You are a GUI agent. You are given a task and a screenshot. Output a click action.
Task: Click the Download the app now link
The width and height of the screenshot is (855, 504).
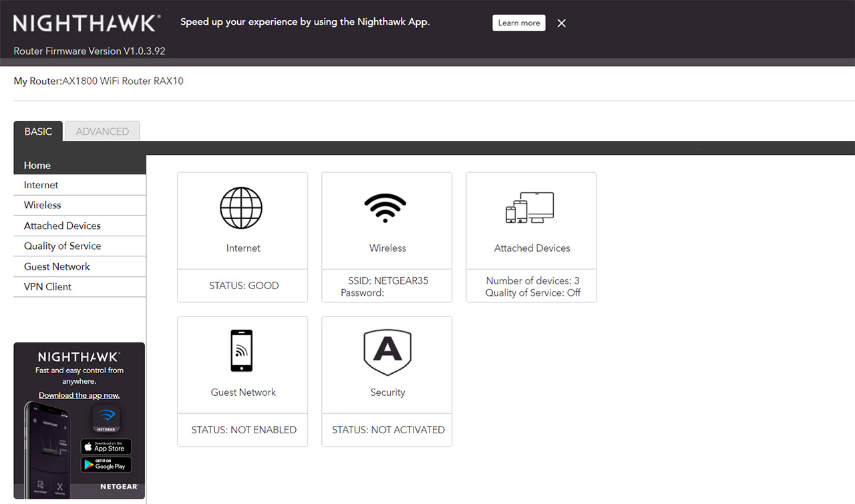point(79,395)
